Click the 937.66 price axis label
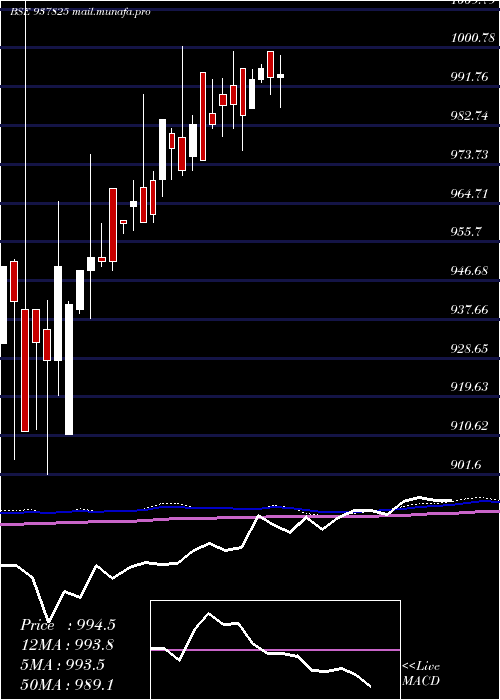The height and width of the screenshot is (700, 500). [469, 310]
